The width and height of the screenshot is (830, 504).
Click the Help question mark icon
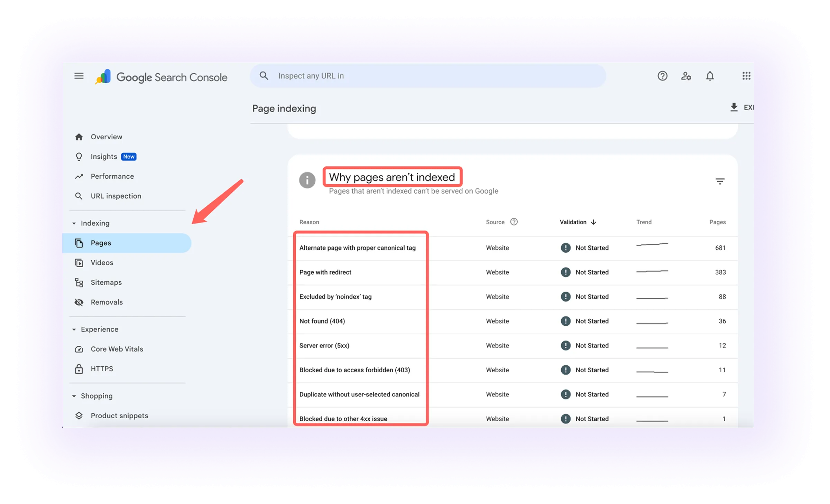click(x=662, y=76)
